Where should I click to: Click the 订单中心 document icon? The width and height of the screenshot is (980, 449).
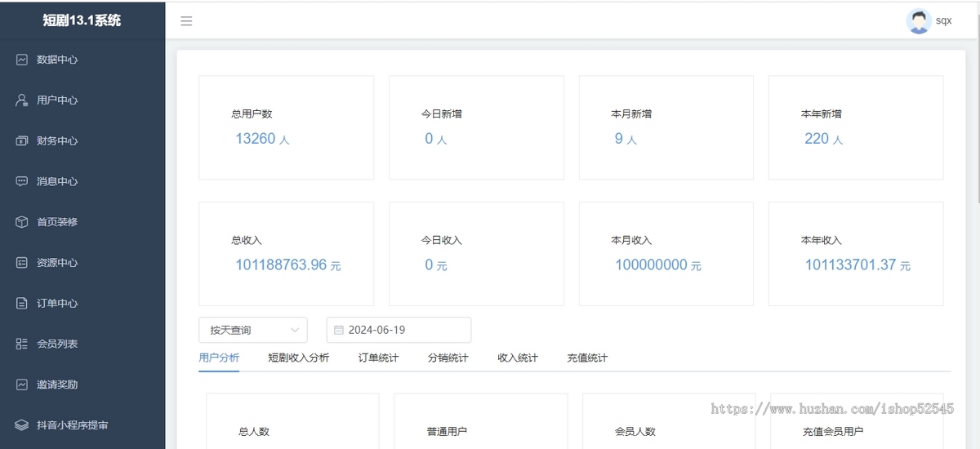tap(22, 303)
